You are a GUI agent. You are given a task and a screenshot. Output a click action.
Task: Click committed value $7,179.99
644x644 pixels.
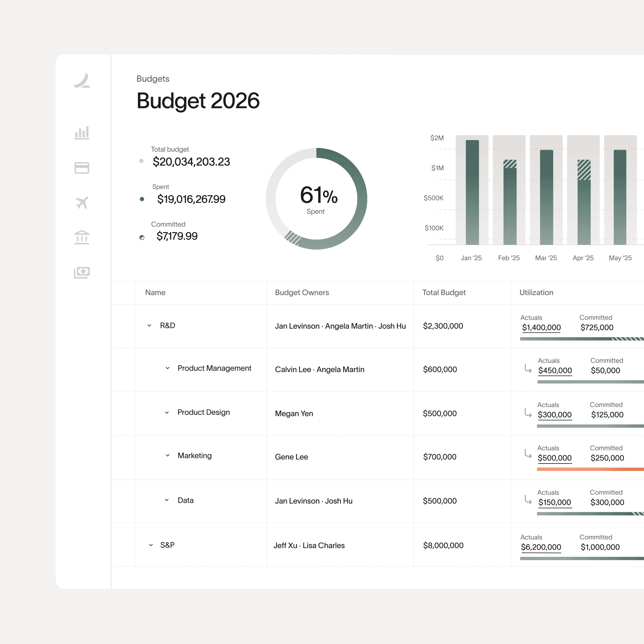(177, 236)
